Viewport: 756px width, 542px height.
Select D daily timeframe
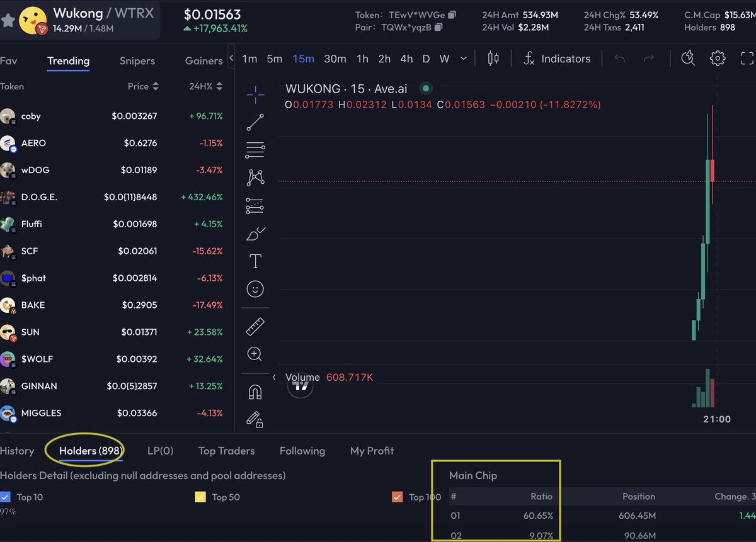pyautogui.click(x=426, y=59)
